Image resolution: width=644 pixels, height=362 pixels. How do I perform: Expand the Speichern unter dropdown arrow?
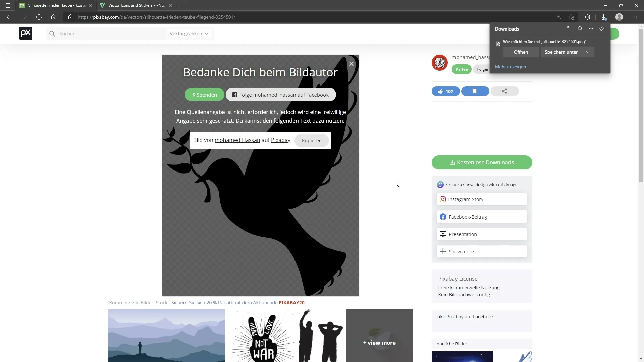pos(588,52)
